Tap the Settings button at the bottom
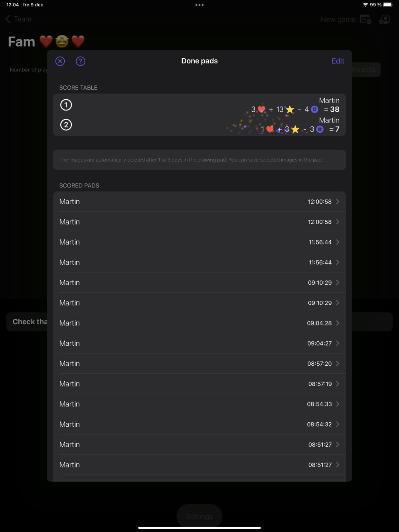 (199, 516)
